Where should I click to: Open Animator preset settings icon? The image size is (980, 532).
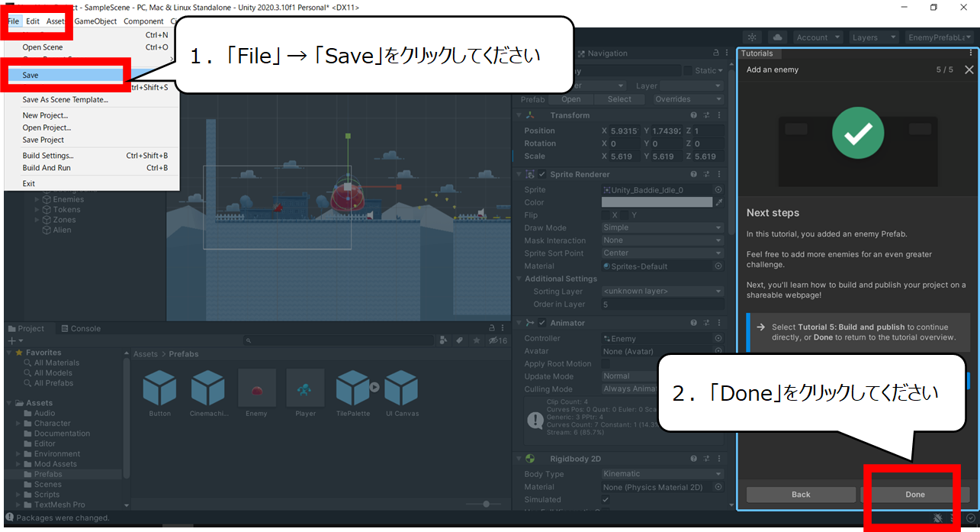click(x=706, y=323)
